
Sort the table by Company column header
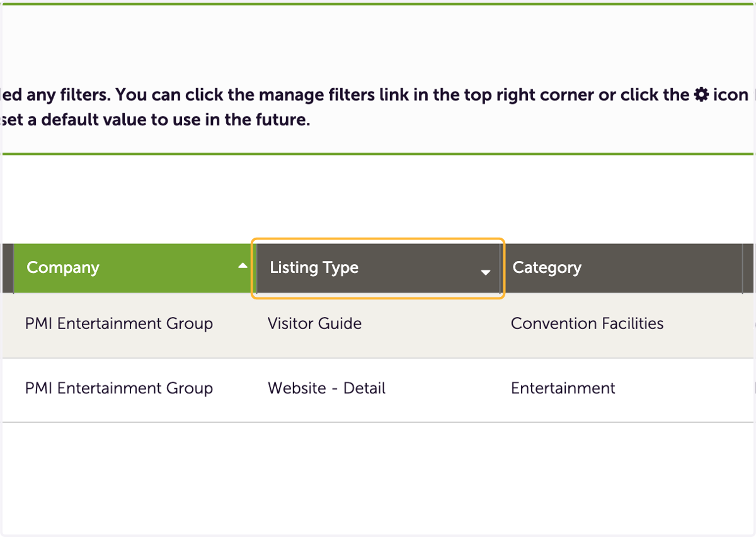pos(134,268)
